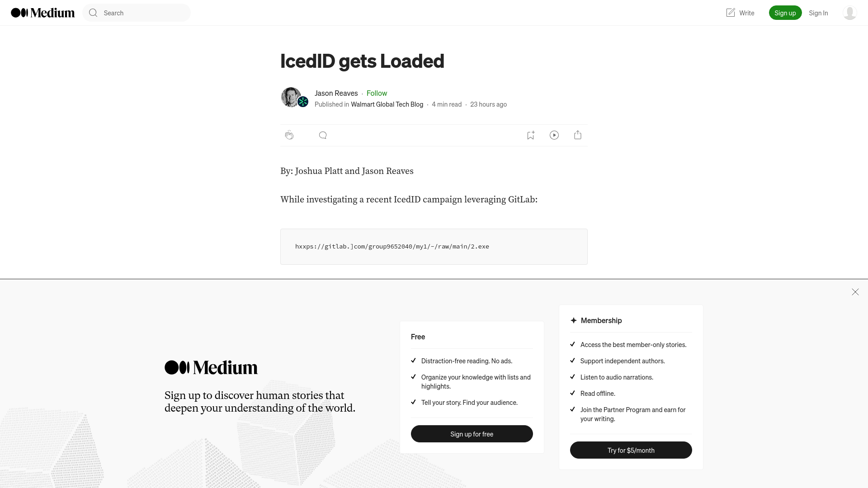The image size is (868, 488).
Task: Click the share icon
Action: click(578, 135)
